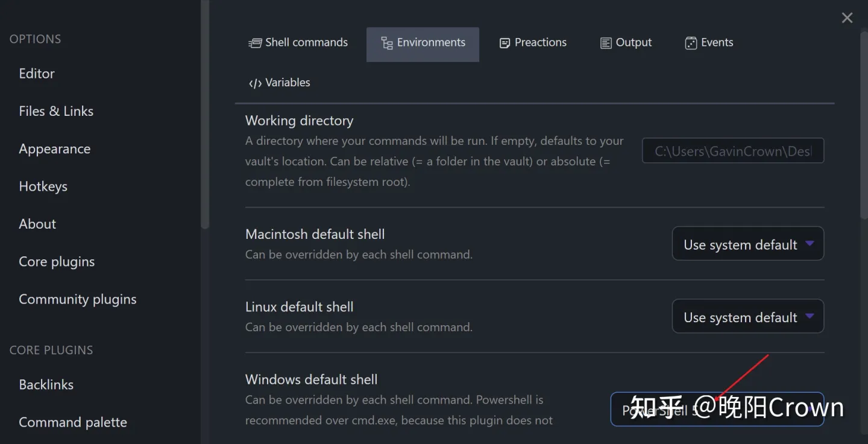Click the Preactions tab icon

coord(505,43)
